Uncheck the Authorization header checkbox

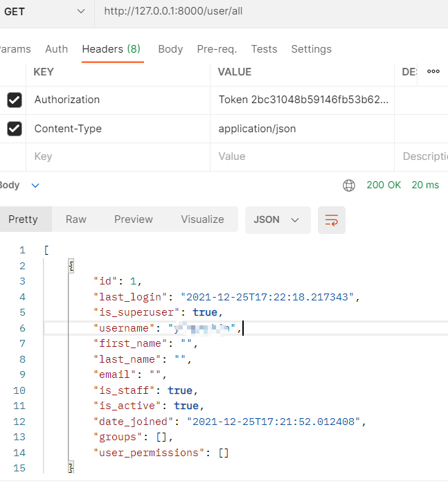coord(15,100)
